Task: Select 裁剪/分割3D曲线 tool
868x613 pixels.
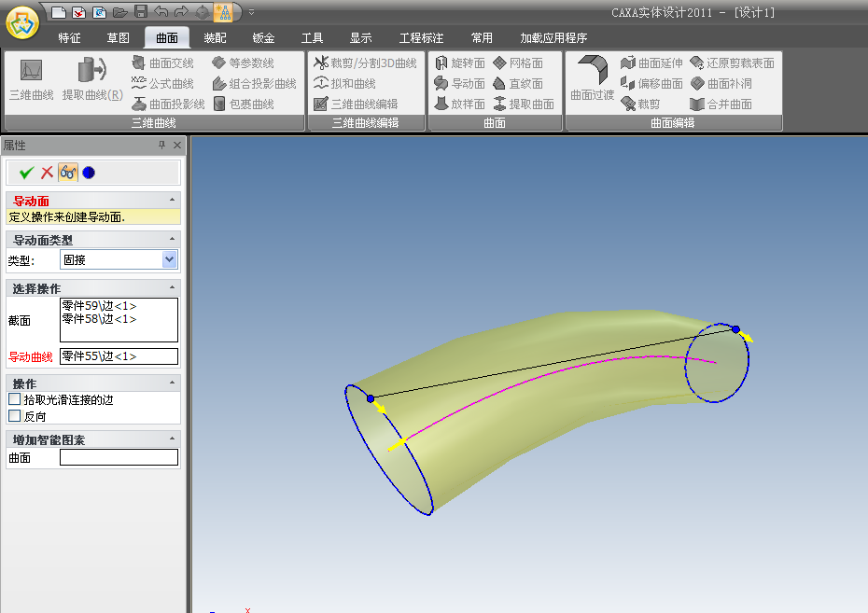Action: (365, 63)
